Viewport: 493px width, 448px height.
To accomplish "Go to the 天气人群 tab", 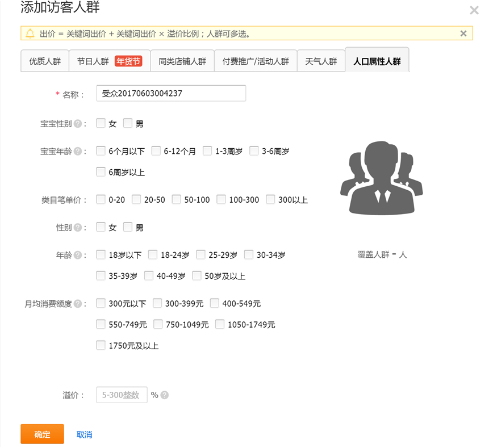I will [x=321, y=61].
